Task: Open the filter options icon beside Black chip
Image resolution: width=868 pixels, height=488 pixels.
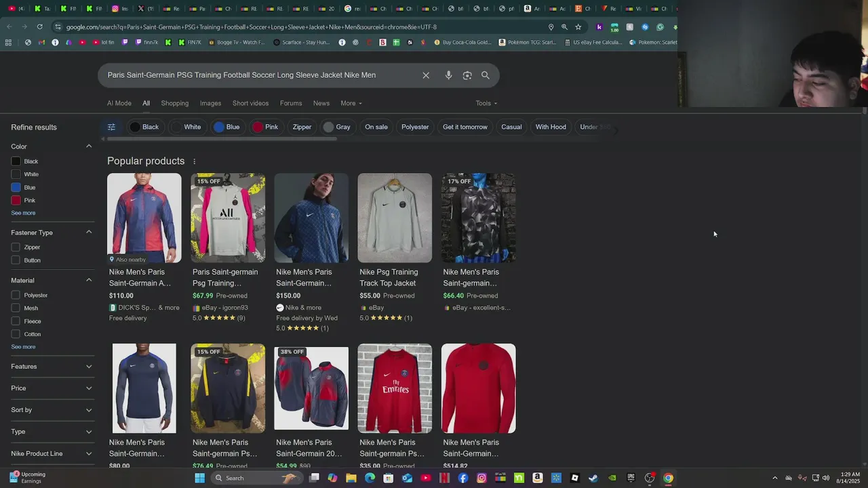Action: (x=111, y=127)
